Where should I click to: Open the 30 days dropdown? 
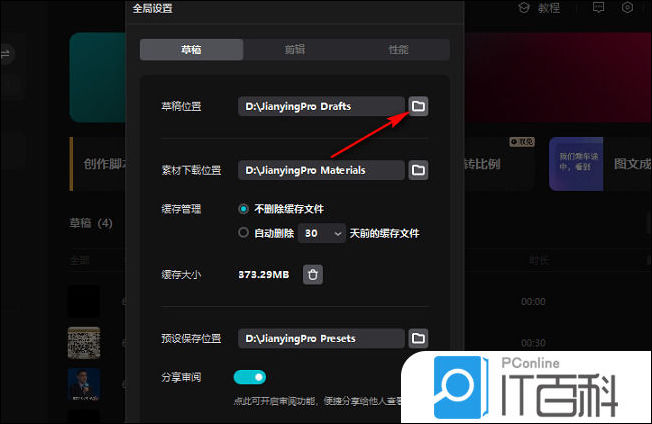pyautogui.click(x=322, y=233)
